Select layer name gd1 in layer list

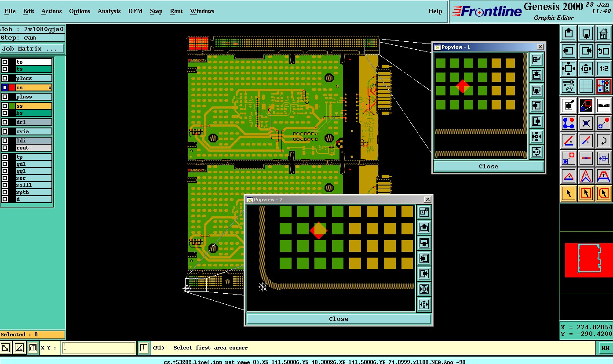pos(34,164)
